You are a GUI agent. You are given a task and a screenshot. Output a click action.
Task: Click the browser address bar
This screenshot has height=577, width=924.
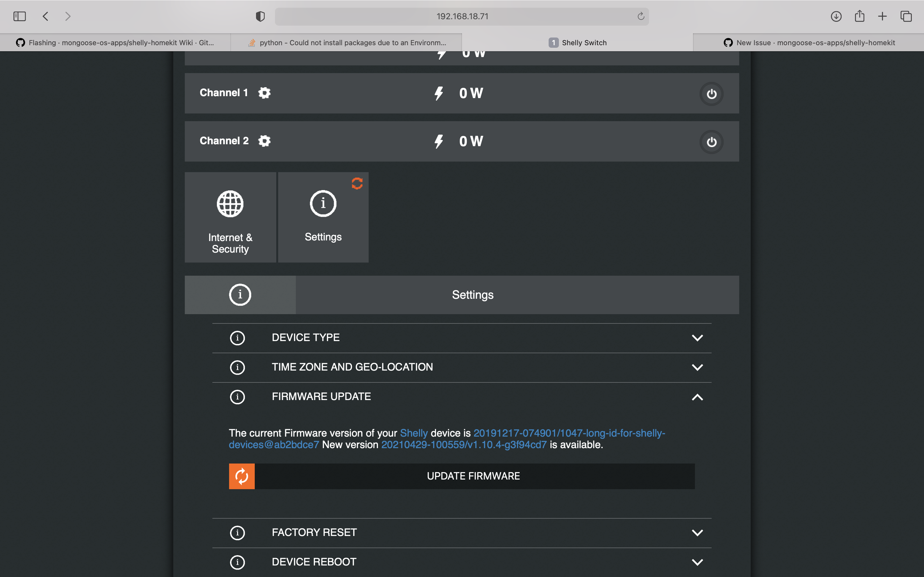pyautogui.click(x=462, y=16)
